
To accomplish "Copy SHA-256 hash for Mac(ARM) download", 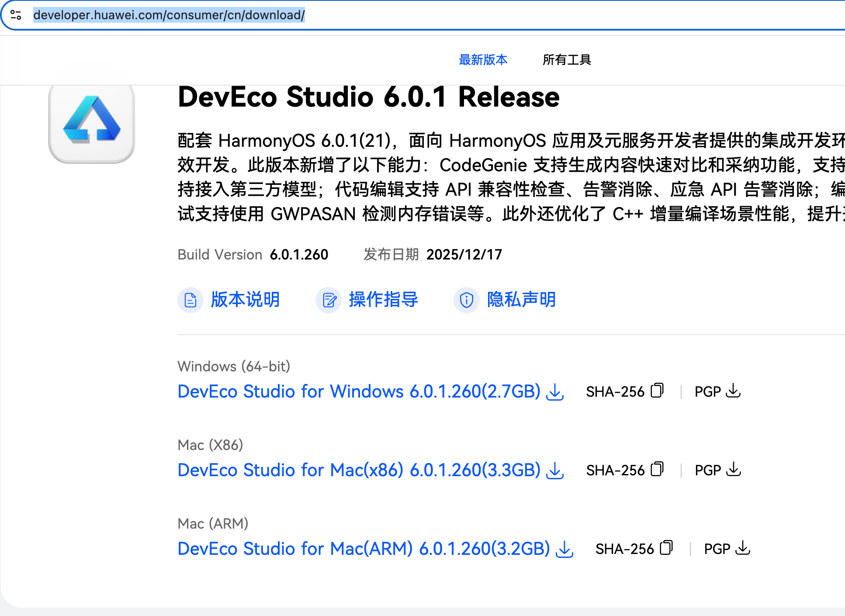I will 666,548.
